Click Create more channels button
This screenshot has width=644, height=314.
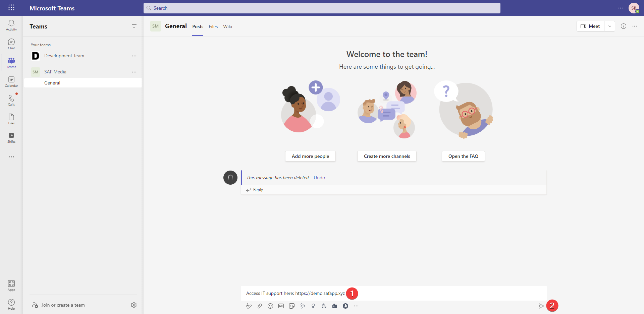pyautogui.click(x=387, y=156)
